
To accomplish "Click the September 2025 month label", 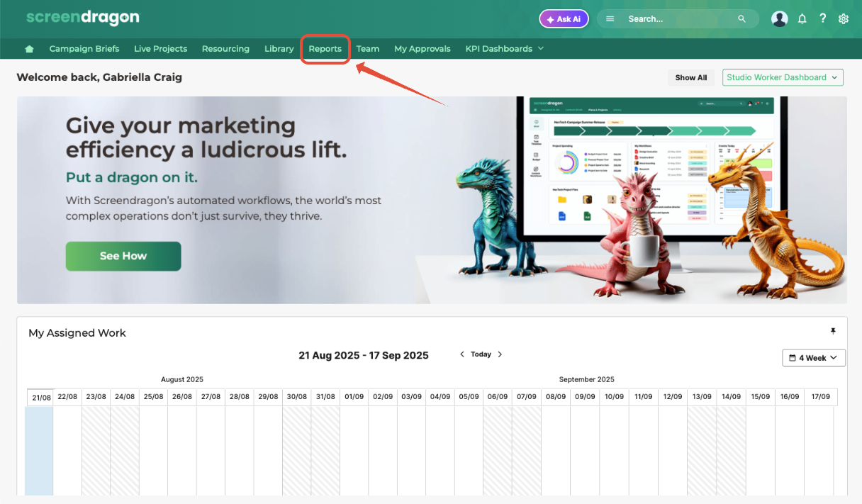I will click(x=586, y=379).
